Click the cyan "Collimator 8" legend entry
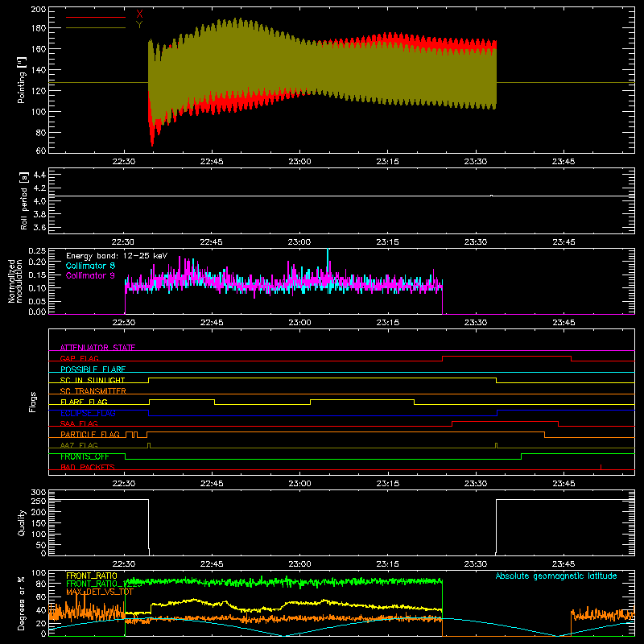Viewport: 644px width, 644px height. click(x=90, y=266)
